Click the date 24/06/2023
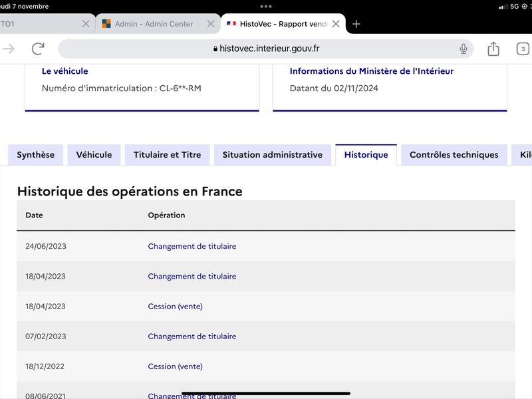This screenshot has width=532, height=399. [x=46, y=246]
